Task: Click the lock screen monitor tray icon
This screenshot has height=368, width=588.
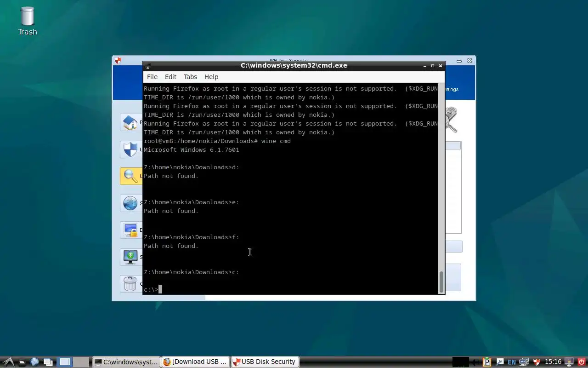Action: point(569,362)
